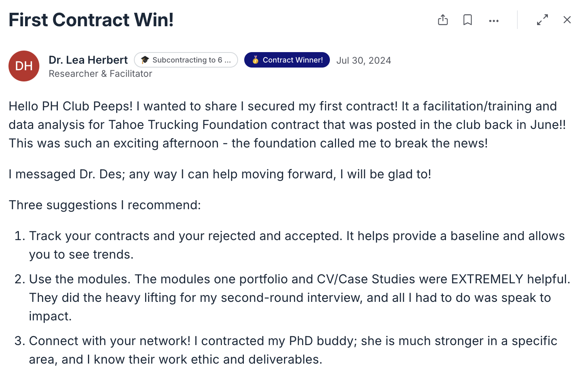Click the DH profile avatar
The height and width of the screenshot is (386, 588).
click(x=24, y=66)
